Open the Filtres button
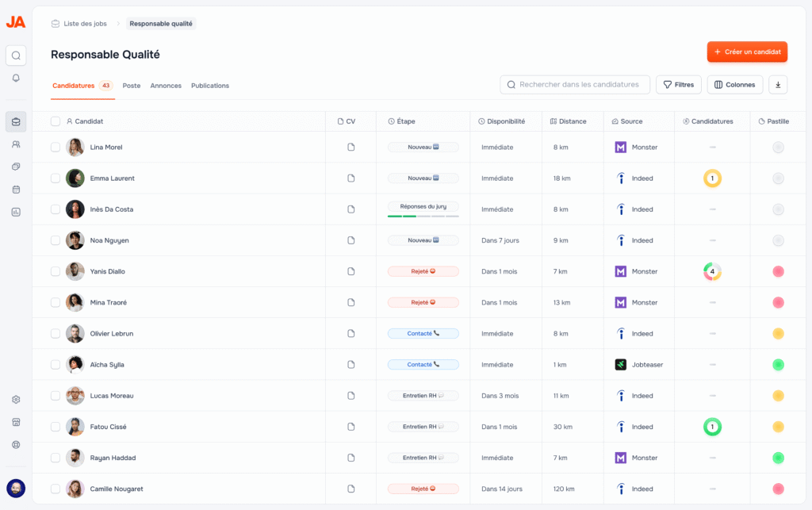The image size is (812, 510). [x=679, y=84]
